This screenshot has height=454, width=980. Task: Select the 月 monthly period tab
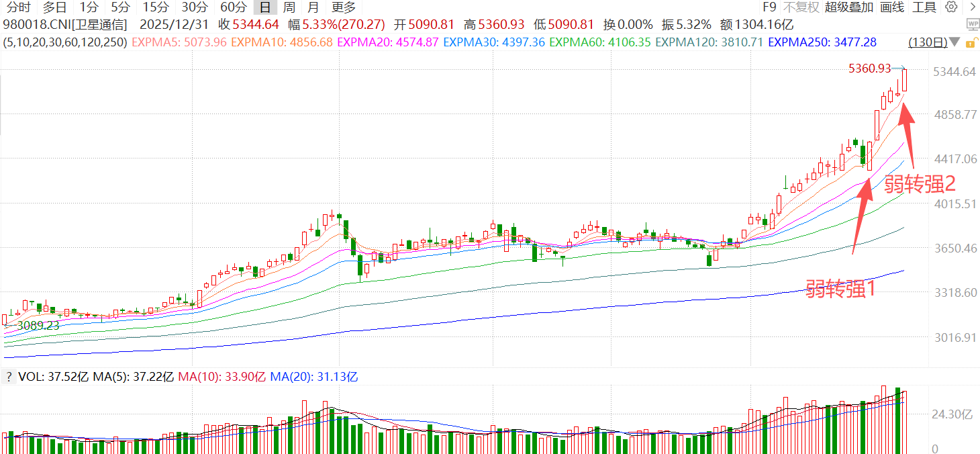pyautogui.click(x=313, y=7)
